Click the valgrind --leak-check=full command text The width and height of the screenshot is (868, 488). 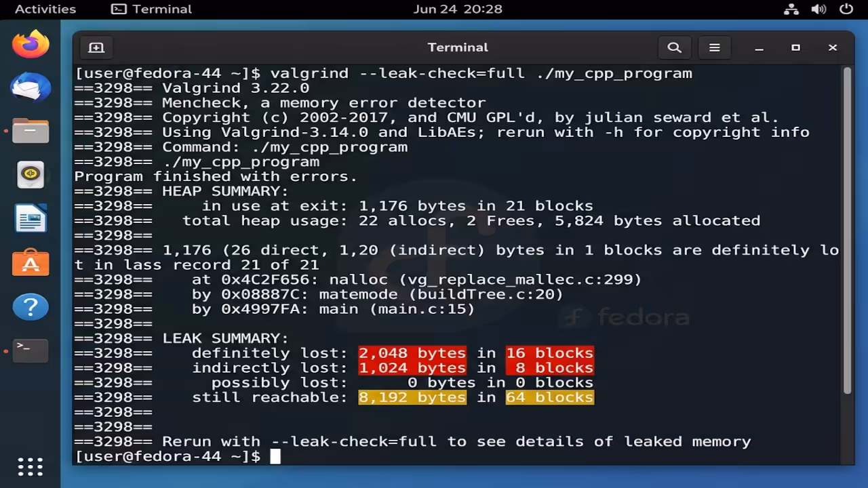(481, 73)
